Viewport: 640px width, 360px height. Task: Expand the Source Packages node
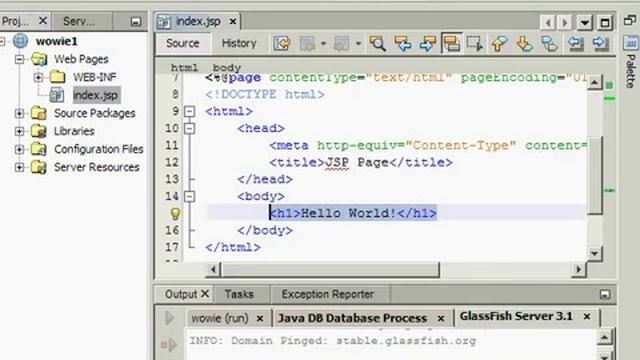19,113
